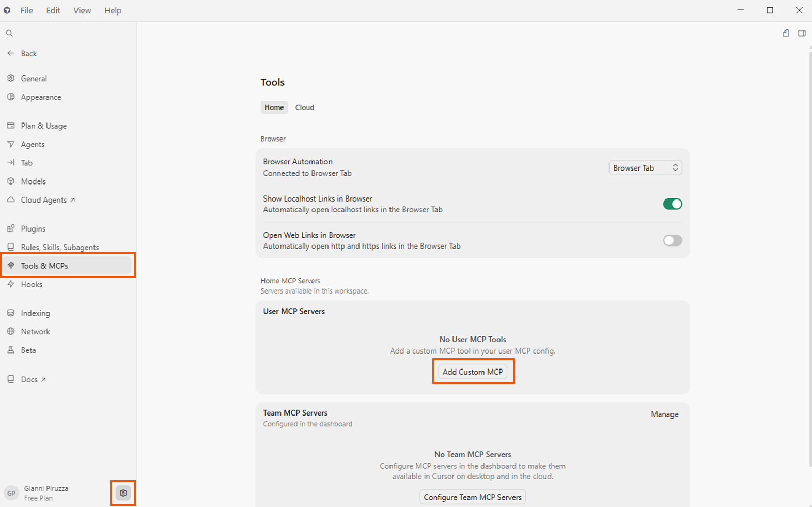Open the Cloud Agents external link
The width and height of the screenshot is (812, 507).
tap(48, 200)
